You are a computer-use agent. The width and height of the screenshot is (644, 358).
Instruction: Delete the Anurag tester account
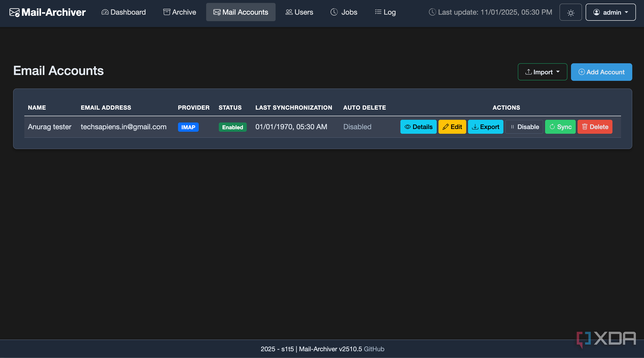pos(595,127)
